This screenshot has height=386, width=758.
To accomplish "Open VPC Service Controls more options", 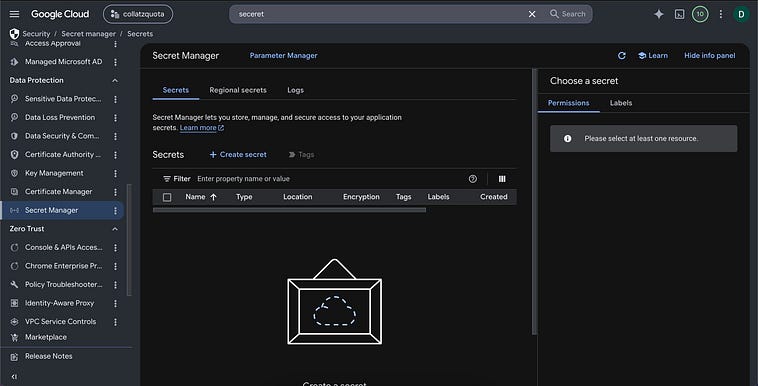I will pyautogui.click(x=115, y=322).
